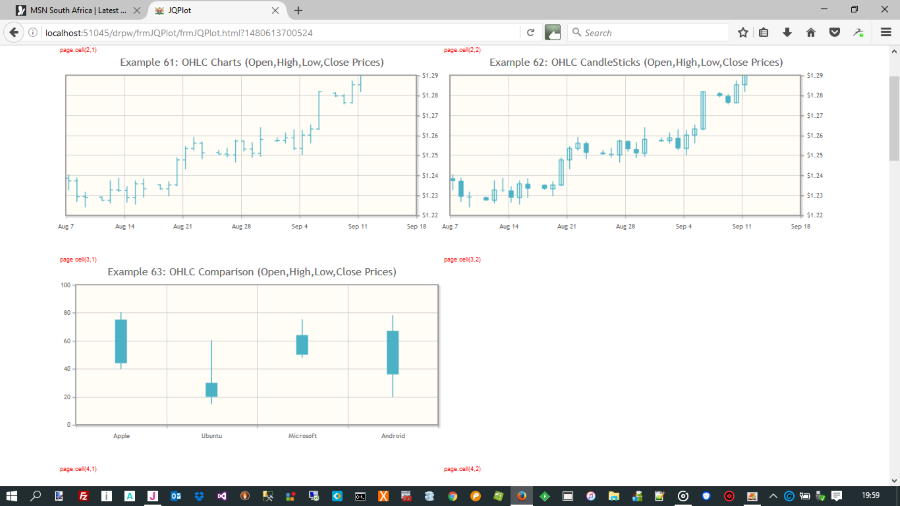The height and width of the screenshot is (506, 900).
Task: Go back with the browser back arrow
Action: [14, 33]
